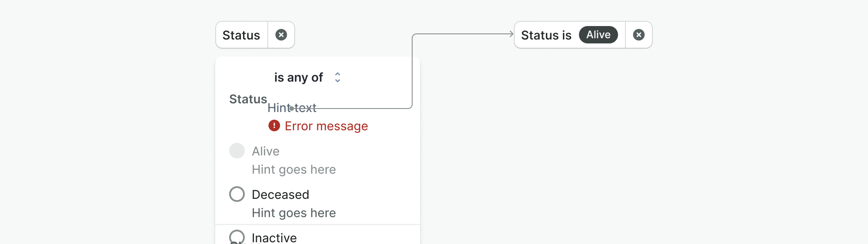
Task: Open the left Status filter chip
Action: point(241,35)
